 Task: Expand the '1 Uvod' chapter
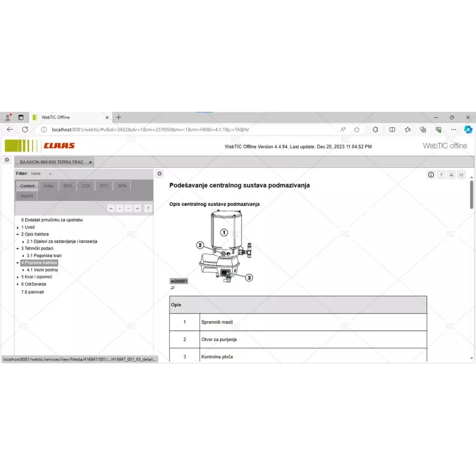click(27, 227)
